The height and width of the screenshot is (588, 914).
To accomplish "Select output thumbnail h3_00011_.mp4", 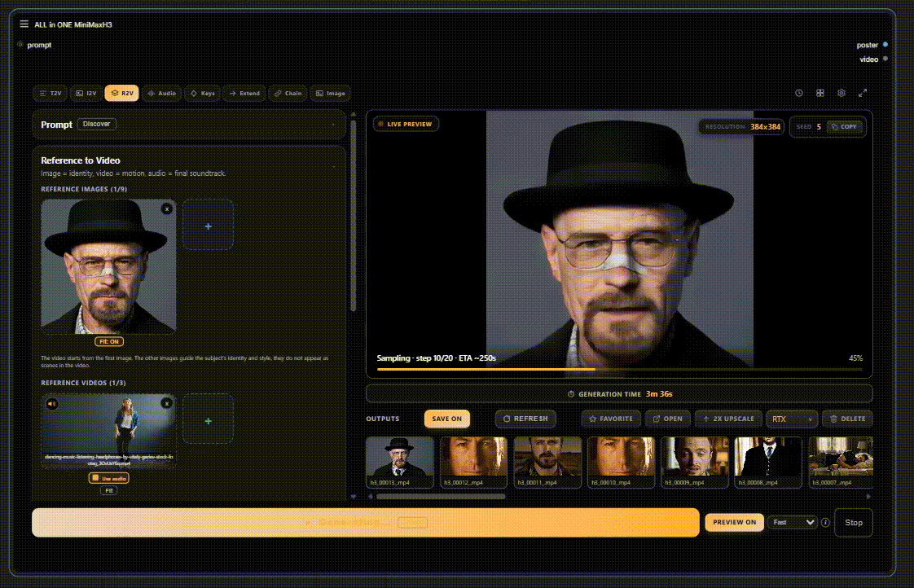I will [547, 462].
